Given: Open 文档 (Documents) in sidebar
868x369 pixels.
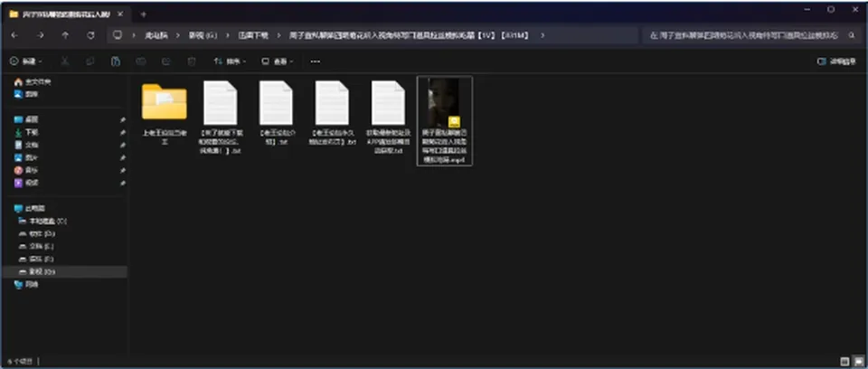Looking at the screenshot, I should pos(26,145).
